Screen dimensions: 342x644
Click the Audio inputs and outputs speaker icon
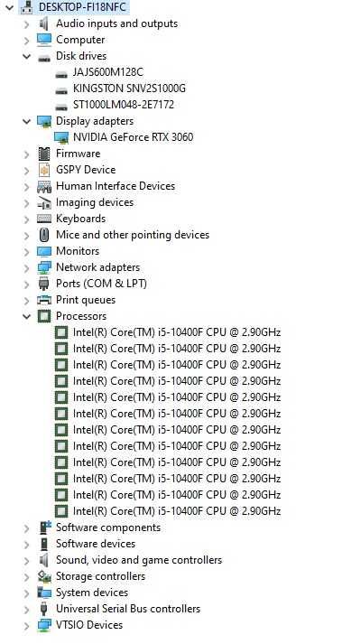pyautogui.click(x=44, y=23)
